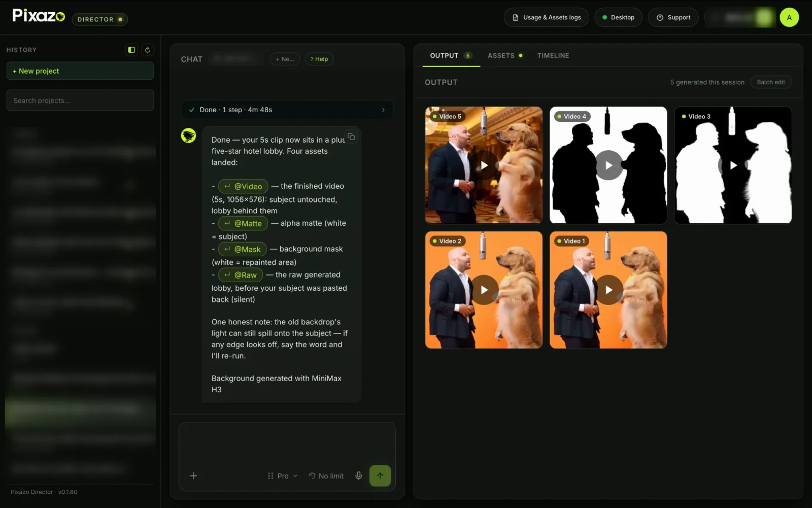Play Video 3 alpha matte clip
Screen dimensions: 812x508
[x=733, y=165]
